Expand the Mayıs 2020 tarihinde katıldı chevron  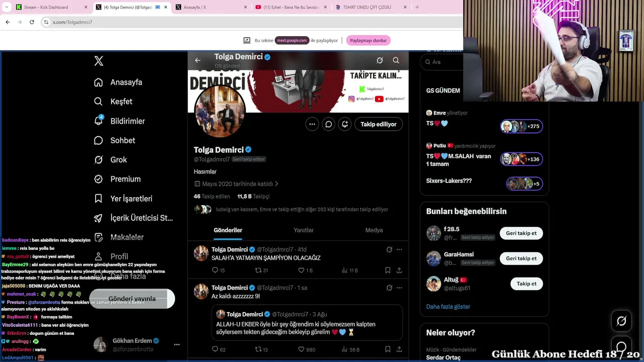tap(276, 184)
